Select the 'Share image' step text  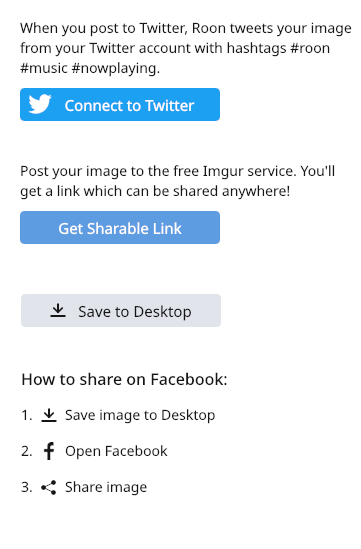(106, 487)
